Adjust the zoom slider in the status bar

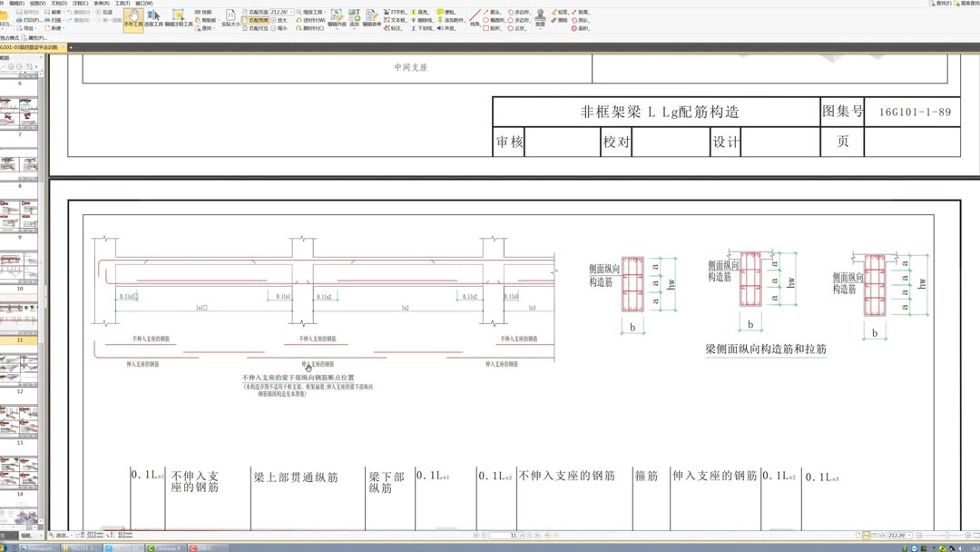946,535
